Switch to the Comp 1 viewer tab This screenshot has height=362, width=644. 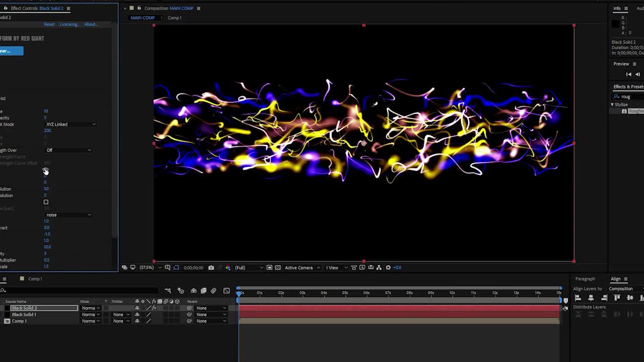[175, 18]
